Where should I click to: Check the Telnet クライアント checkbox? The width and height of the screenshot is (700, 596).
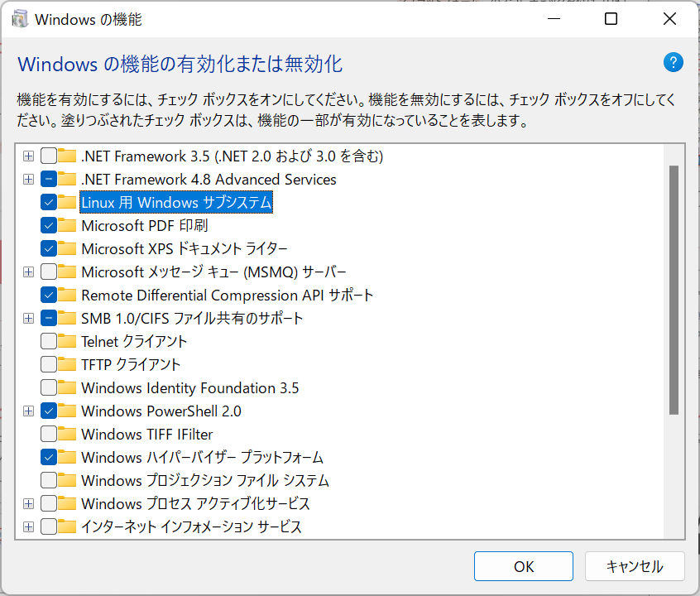[x=48, y=341]
